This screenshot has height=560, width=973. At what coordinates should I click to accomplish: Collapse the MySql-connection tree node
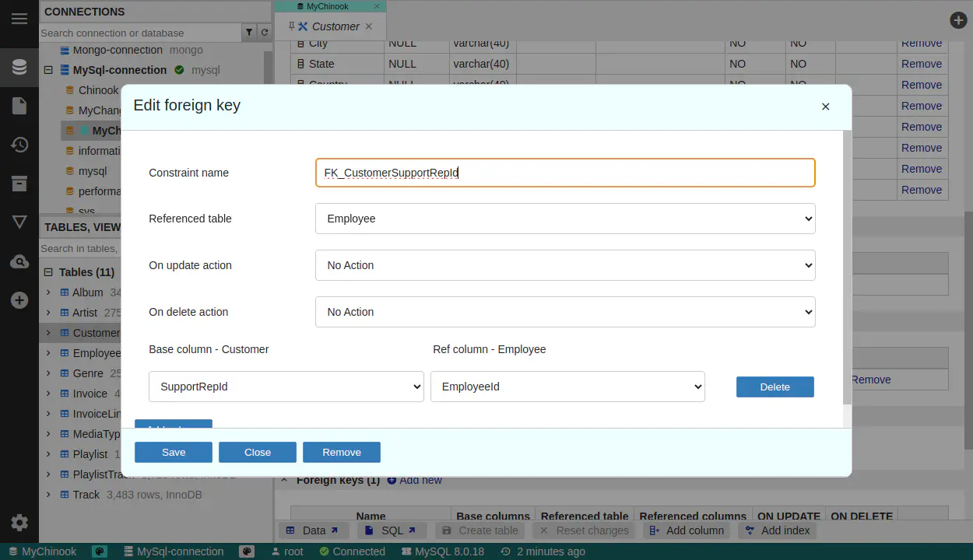48,70
